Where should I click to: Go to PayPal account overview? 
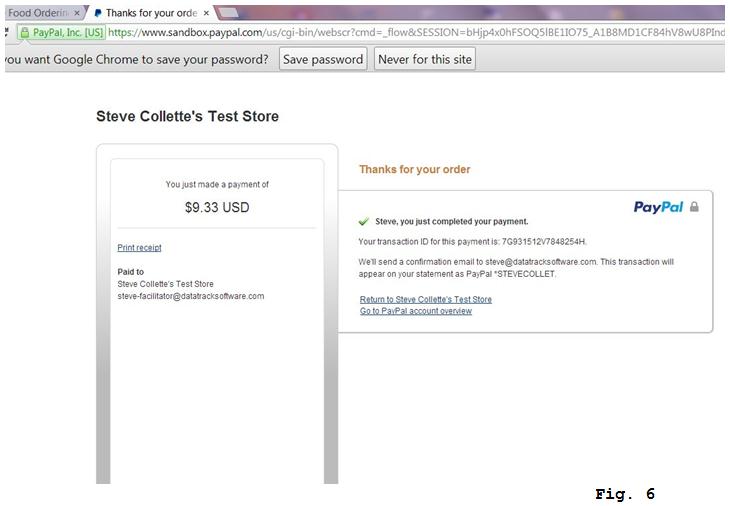click(x=415, y=311)
